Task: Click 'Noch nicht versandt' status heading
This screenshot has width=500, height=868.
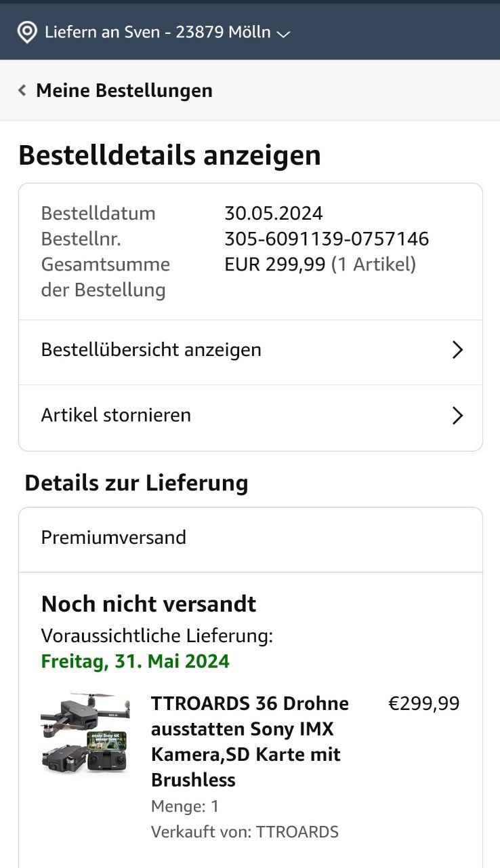Action: pyautogui.click(x=148, y=604)
